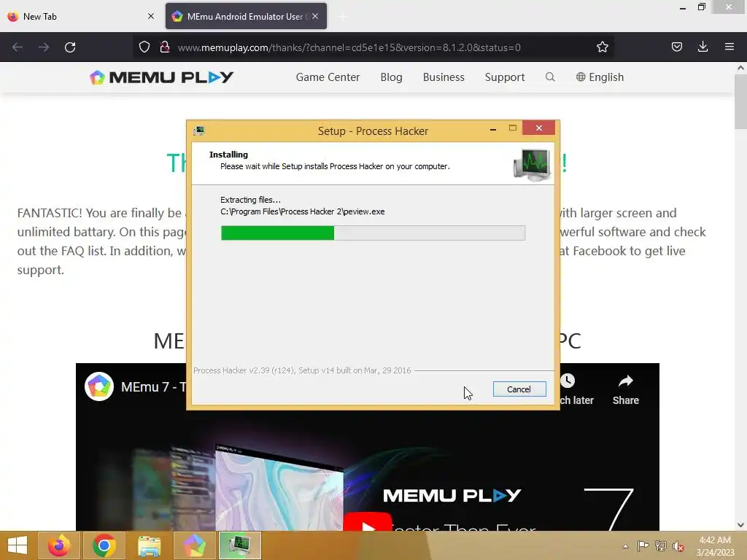
Task: Click Process Hacker setup title bar icon
Action: click(199, 131)
